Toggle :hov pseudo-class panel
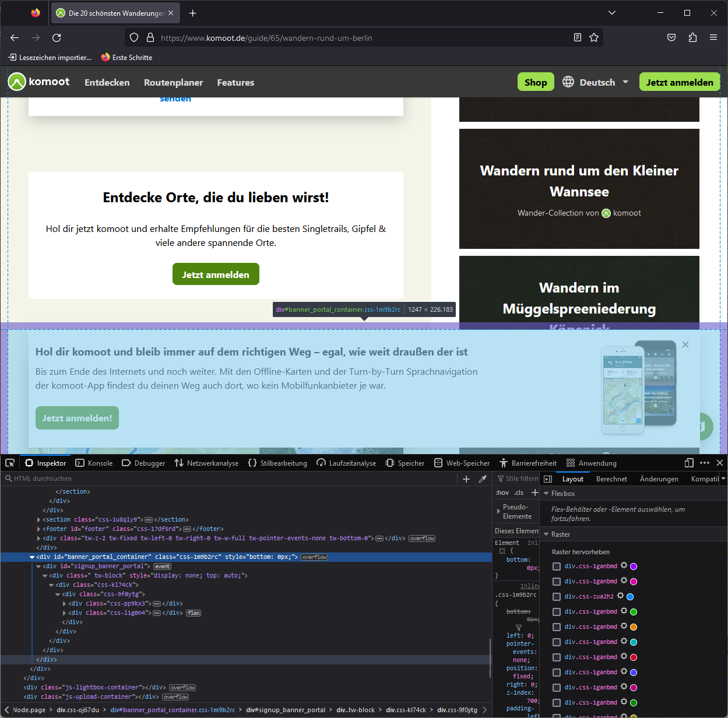The image size is (728, 718). [502, 492]
